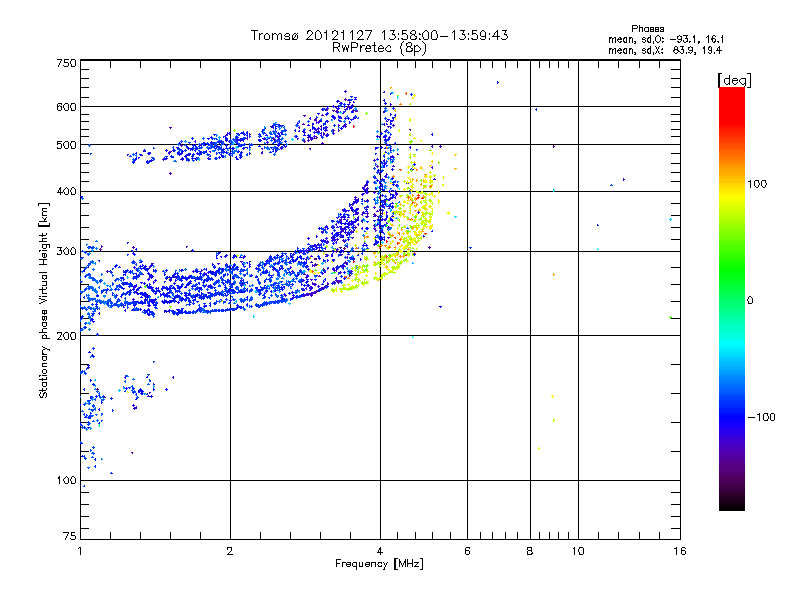Click the 'Stationary phase Virtual Height [km]' axis label
Image resolution: width=800 pixels, height=600 pixels.
[44, 300]
